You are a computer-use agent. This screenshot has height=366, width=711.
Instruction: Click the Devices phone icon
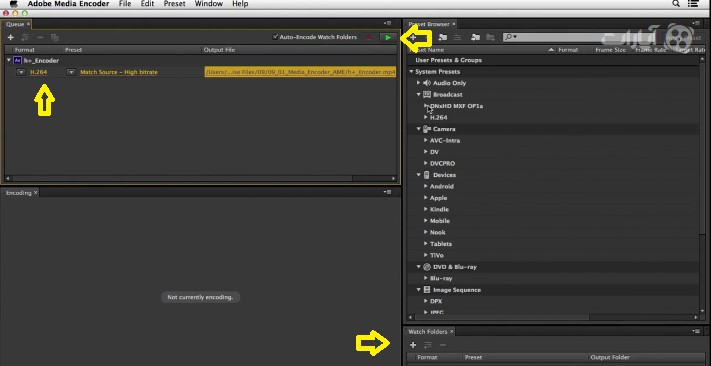tap(427, 175)
